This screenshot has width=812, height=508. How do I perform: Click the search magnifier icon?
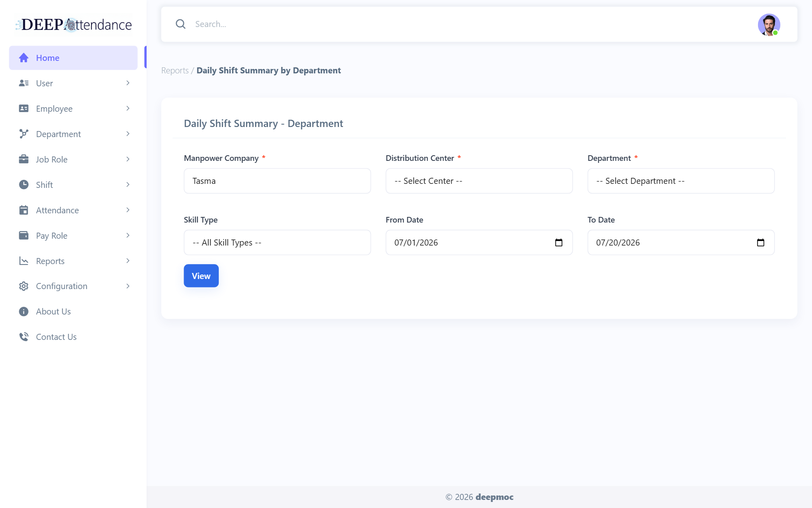180,24
